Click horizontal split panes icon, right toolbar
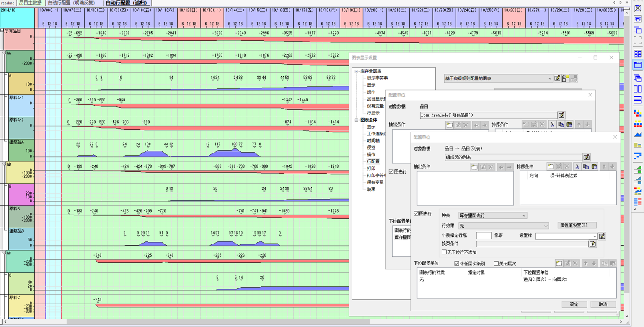644x327 pixels. point(637,99)
